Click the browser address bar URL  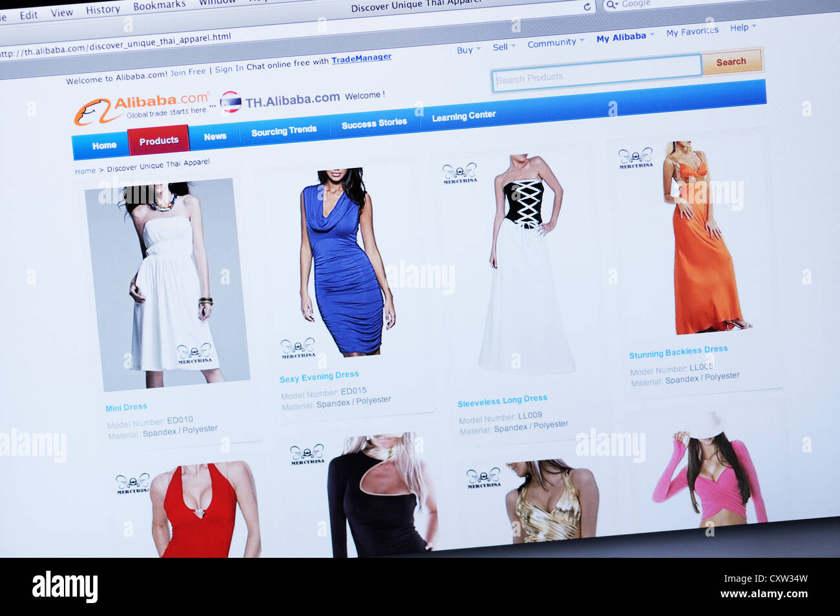pyautogui.click(x=116, y=45)
